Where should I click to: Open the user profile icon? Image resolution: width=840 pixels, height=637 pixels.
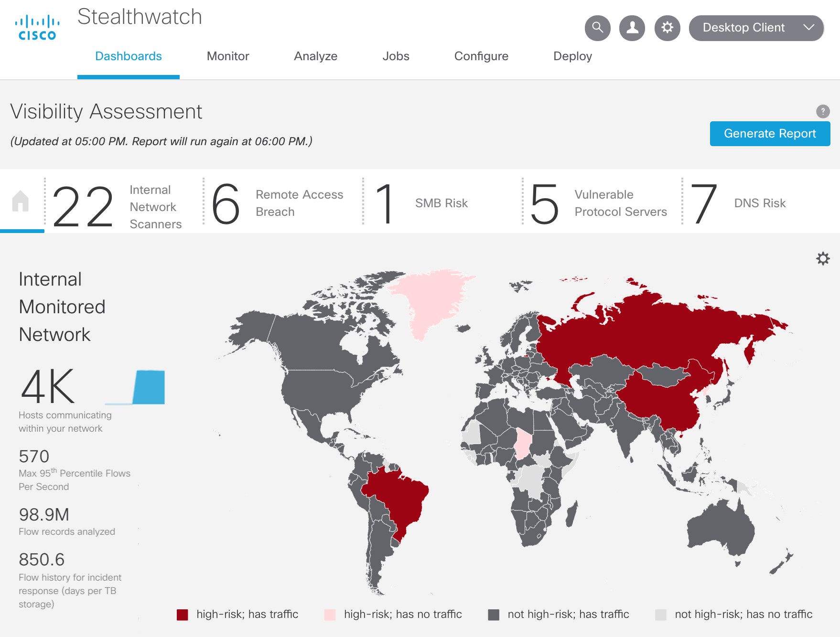coord(632,28)
